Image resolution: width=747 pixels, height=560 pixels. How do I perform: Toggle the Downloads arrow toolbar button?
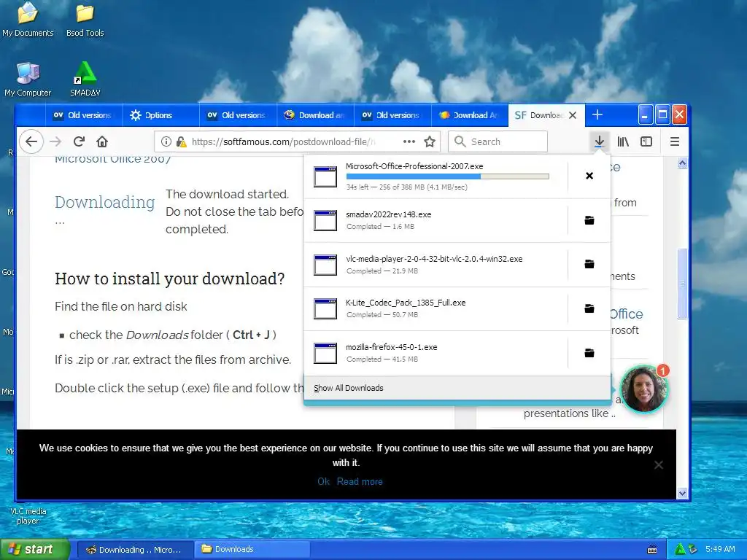click(x=600, y=141)
